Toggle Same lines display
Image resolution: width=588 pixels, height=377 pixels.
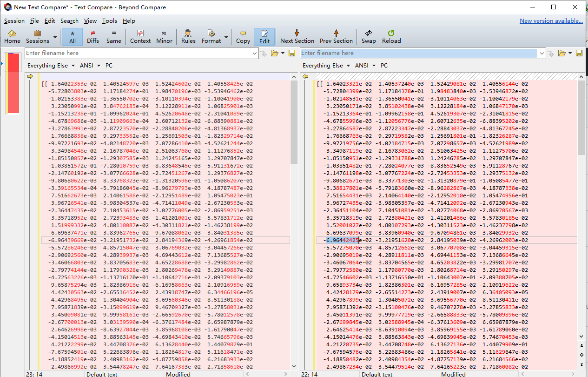114,36
